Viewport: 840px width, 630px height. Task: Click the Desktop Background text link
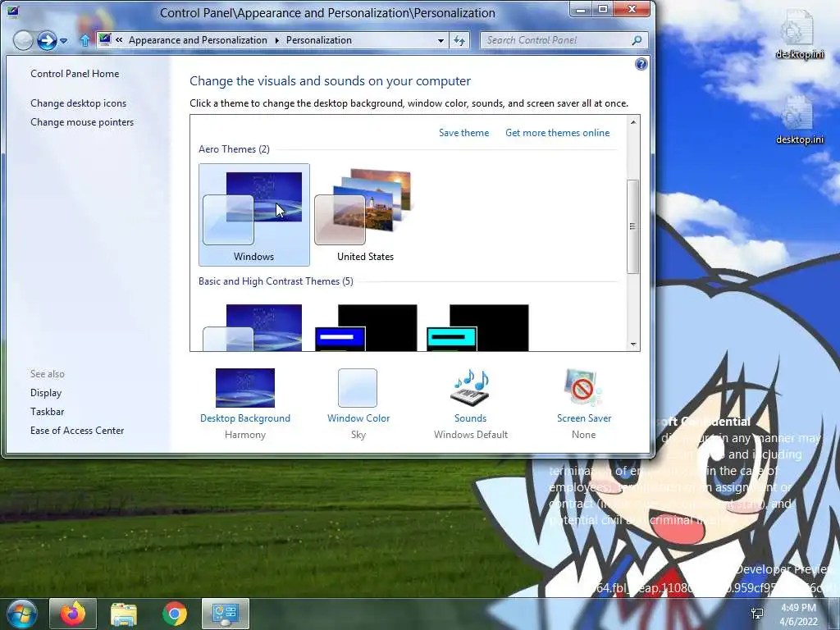(x=244, y=418)
